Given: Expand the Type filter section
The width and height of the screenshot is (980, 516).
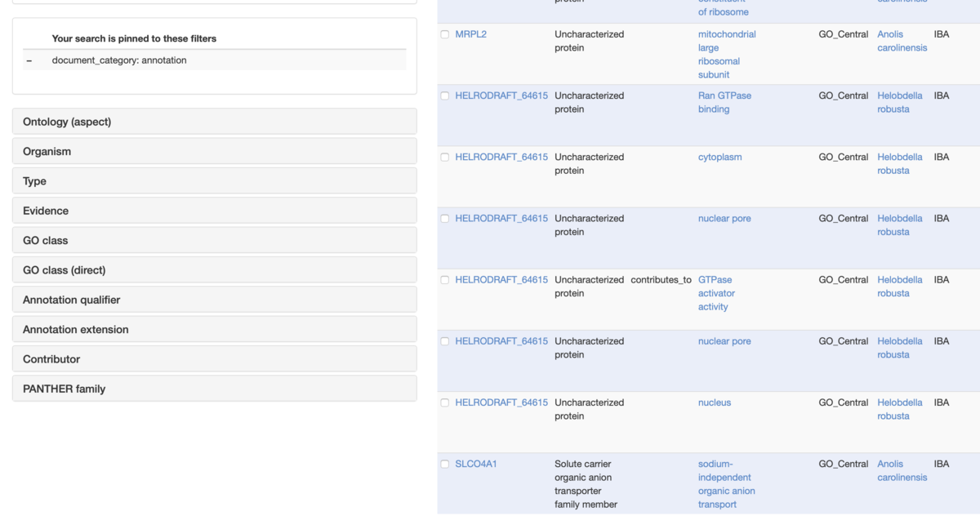Looking at the screenshot, I should [x=215, y=181].
